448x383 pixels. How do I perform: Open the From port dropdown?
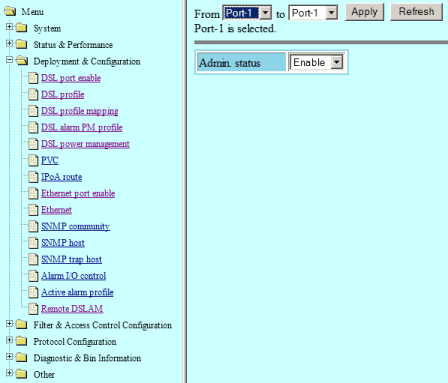(247, 13)
